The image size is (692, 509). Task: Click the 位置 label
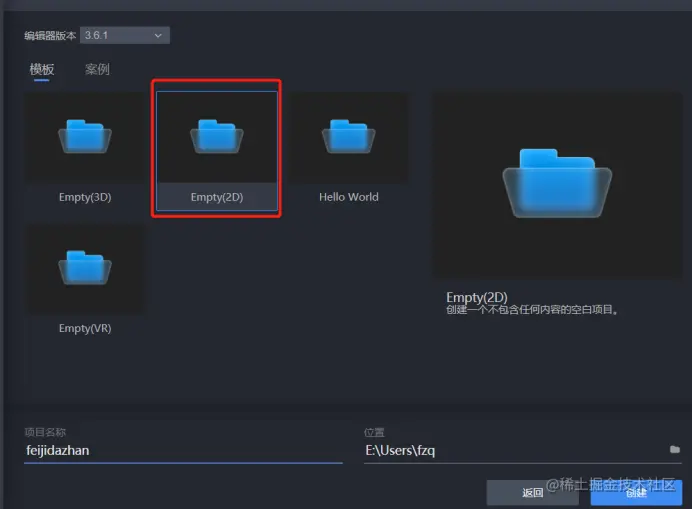[374, 432]
